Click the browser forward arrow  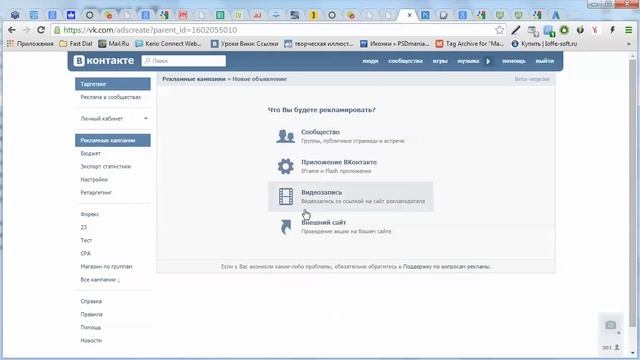pyautogui.click(x=26, y=30)
